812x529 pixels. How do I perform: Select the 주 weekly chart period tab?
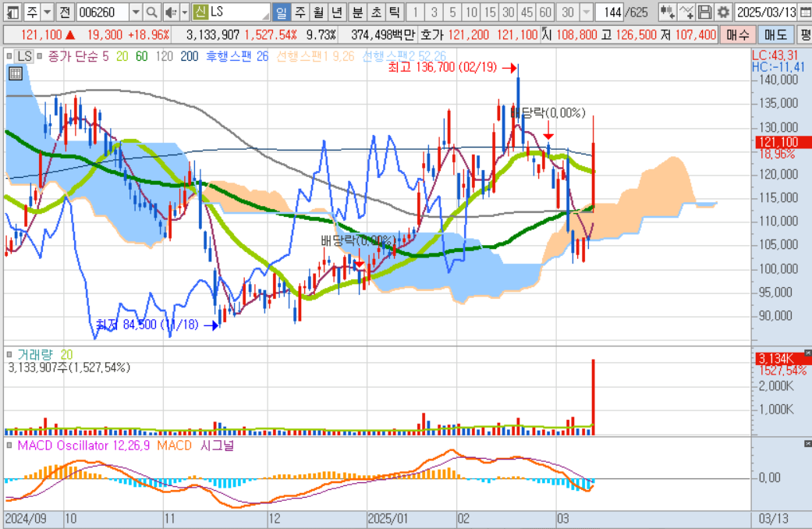(300, 12)
